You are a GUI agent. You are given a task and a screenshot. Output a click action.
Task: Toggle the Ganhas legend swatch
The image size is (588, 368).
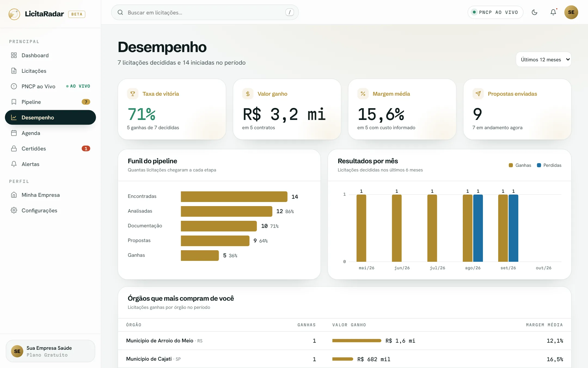511,165
